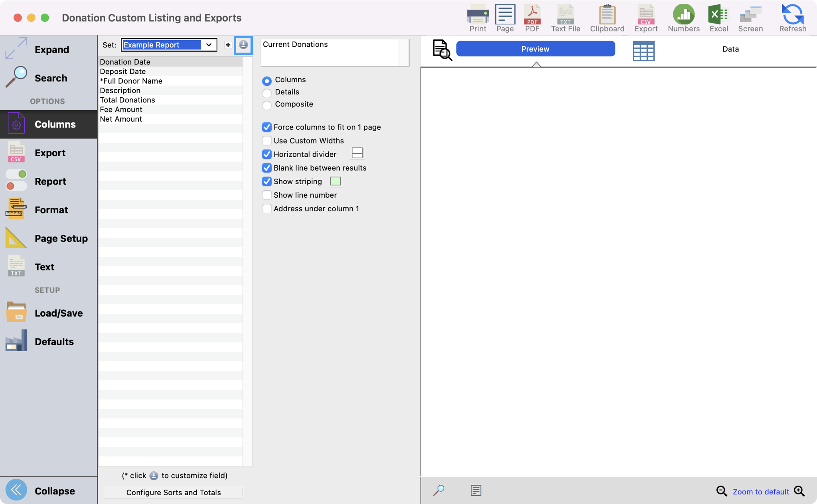Switch to the Data tab
This screenshot has height=504, width=817.
pyautogui.click(x=730, y=49)
